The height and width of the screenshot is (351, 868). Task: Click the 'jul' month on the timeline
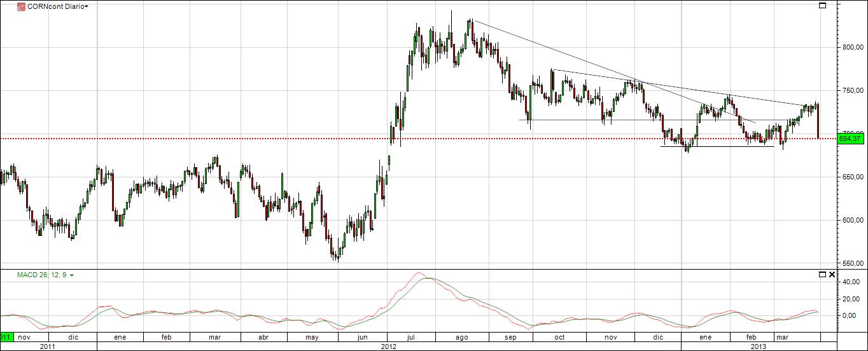[411, 337]
